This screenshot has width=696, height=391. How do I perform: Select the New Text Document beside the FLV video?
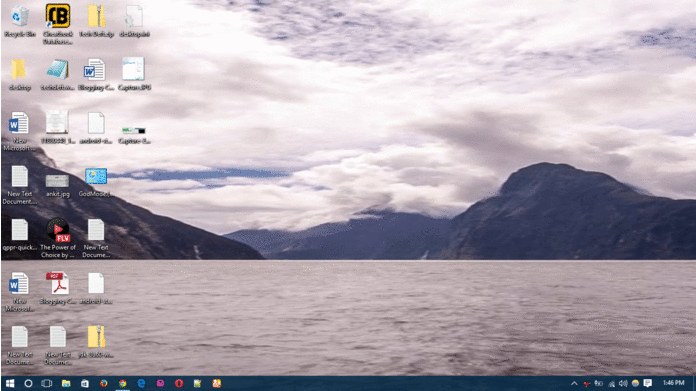pos(96,229)
